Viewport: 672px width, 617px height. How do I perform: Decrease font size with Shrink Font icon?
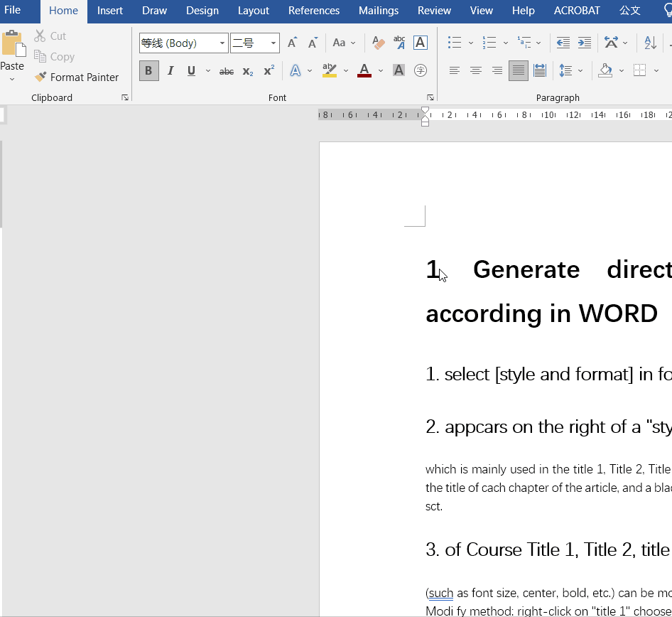(313, 43)
